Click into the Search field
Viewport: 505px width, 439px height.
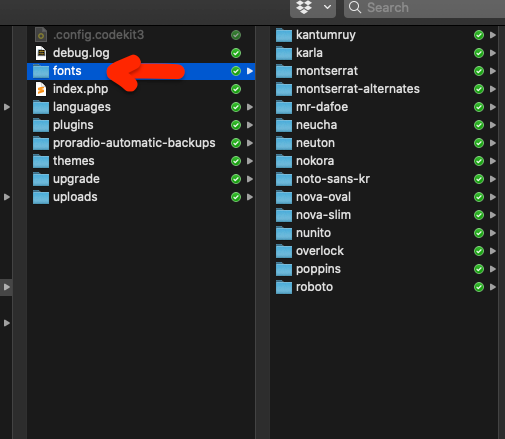(425, 8)
